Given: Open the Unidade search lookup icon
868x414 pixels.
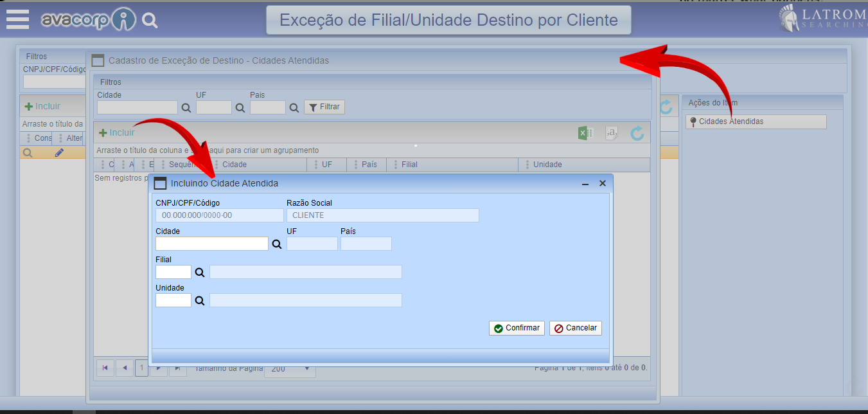Looking at the screenshot, I should 200,301.
